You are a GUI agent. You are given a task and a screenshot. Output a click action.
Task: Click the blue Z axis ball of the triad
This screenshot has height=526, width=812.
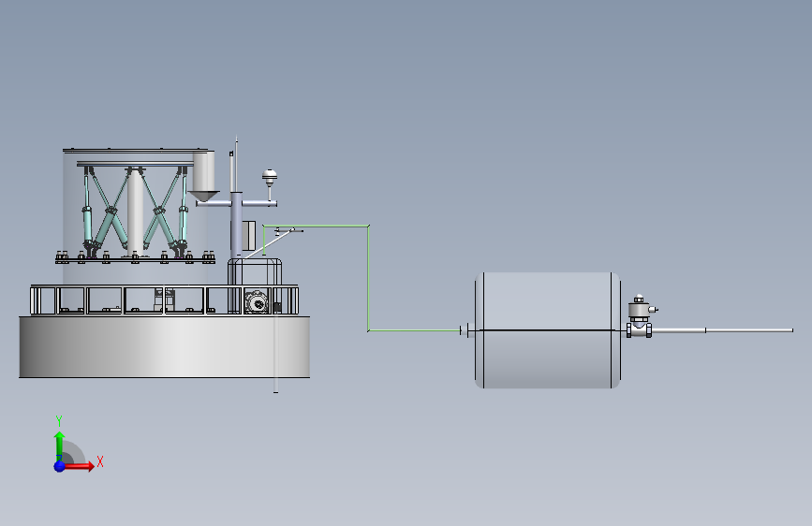click(x=60, y=466)
